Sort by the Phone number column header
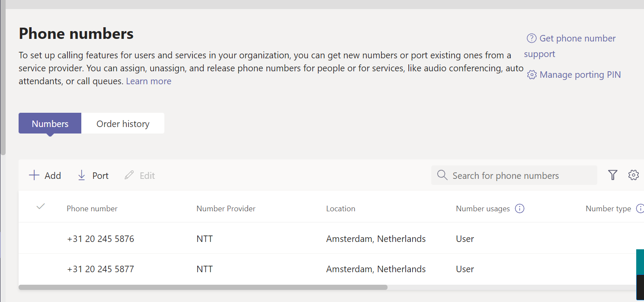This screenshot has width=644, height=302. [x=92, y=209]
